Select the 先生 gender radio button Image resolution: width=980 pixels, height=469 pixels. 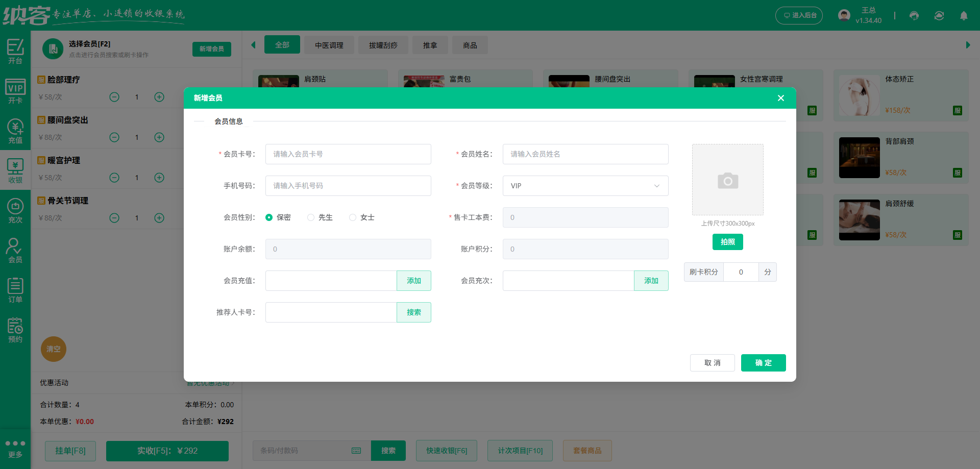coord(311,217)
